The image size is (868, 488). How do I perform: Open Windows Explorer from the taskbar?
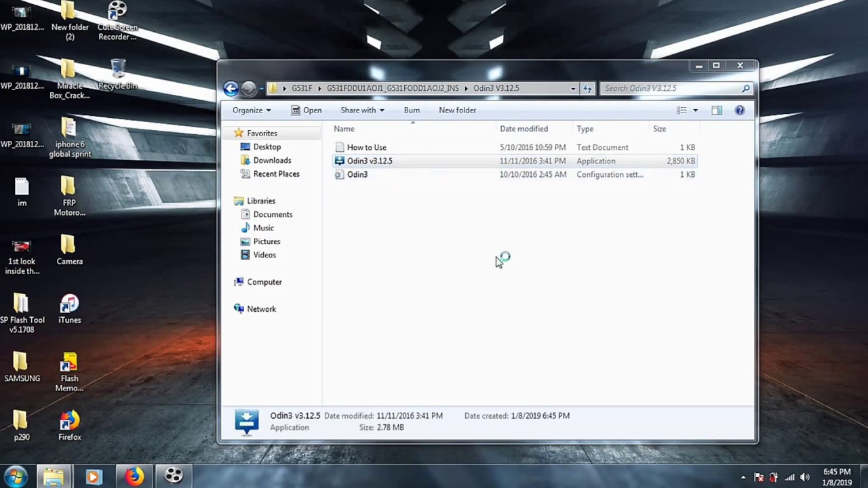click(54, 476)
